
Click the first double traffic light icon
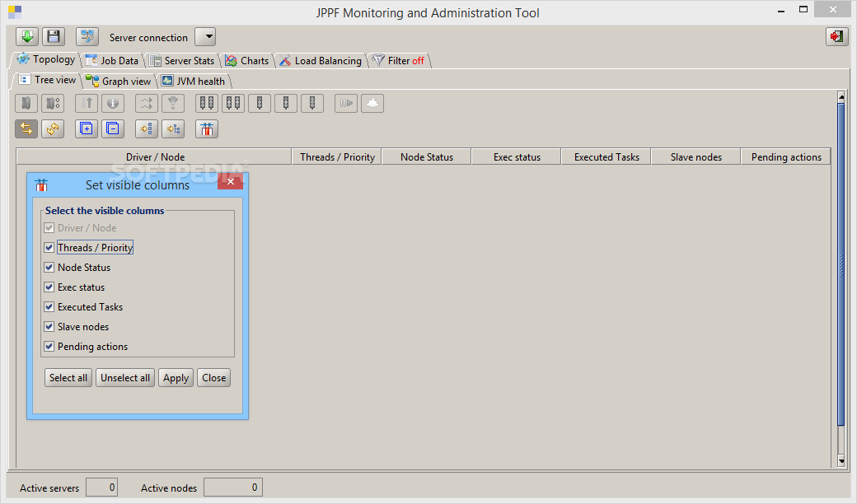point(207,103)
